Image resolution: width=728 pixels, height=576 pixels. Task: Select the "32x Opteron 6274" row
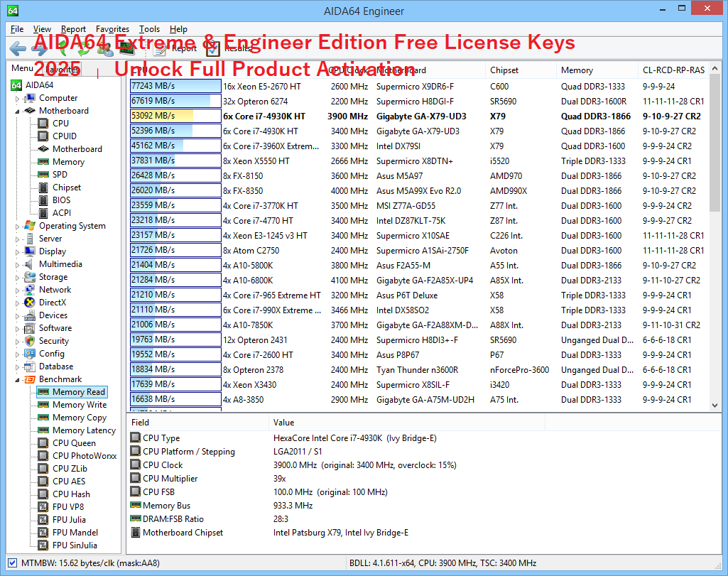(x=418, y=101)
